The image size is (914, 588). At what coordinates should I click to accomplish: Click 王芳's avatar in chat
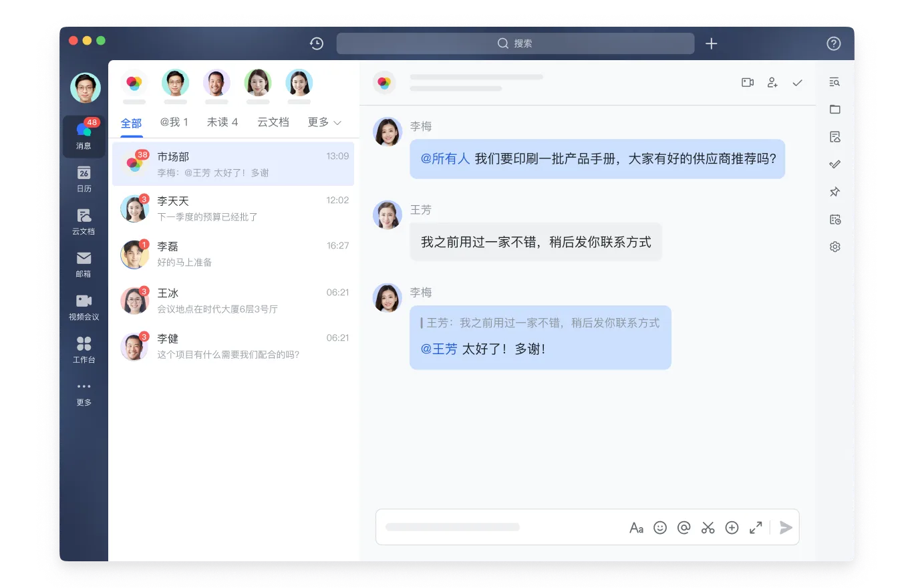[387, 214]
